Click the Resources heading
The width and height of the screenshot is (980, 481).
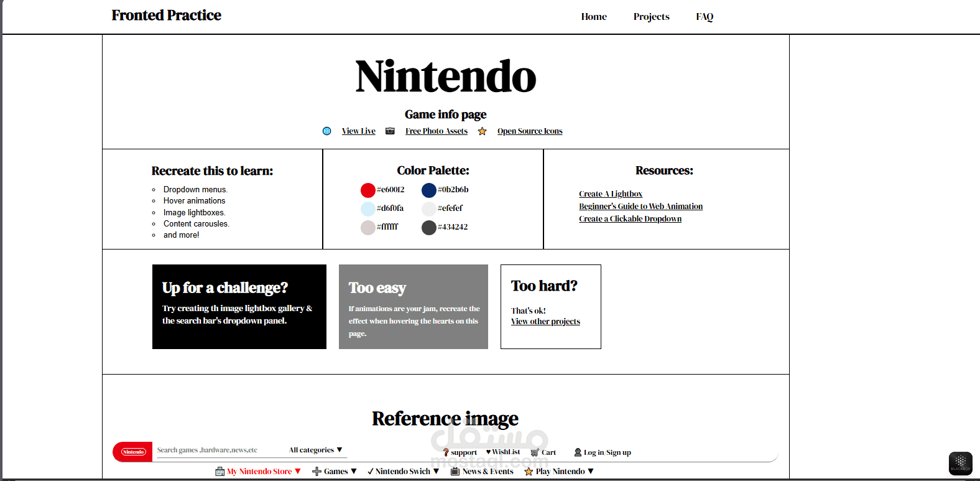point(664,170)
